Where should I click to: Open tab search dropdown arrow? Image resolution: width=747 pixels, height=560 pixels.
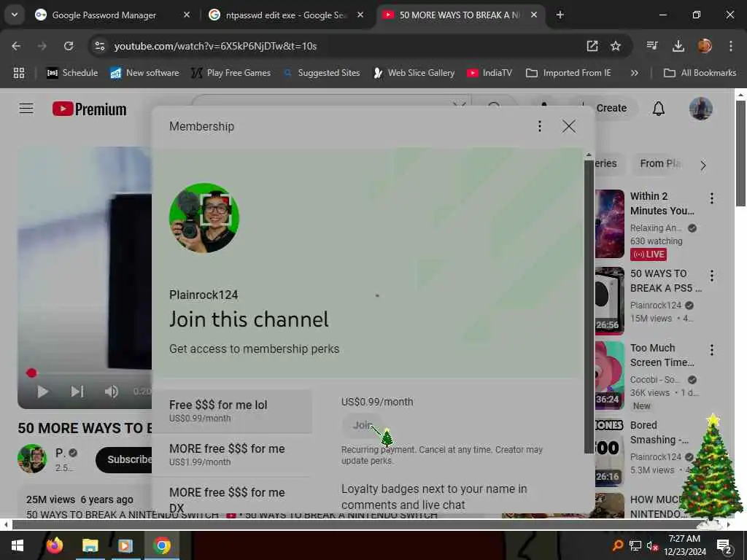[x=15, y=15]
